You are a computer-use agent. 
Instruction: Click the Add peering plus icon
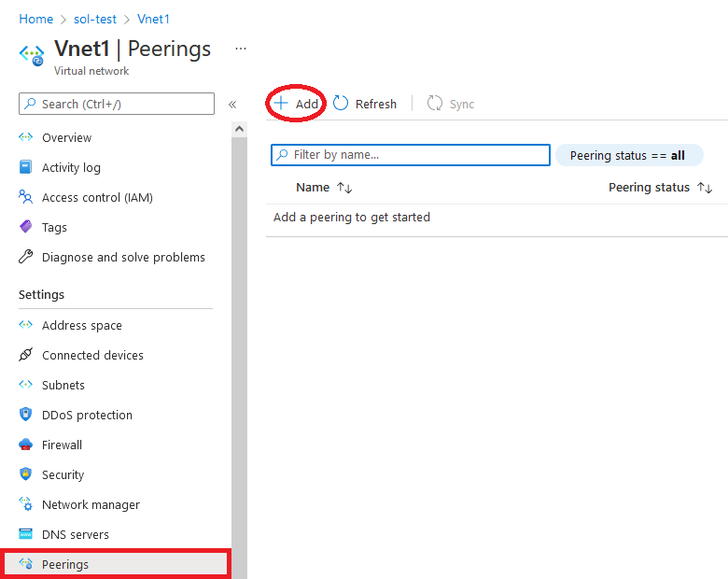coord(281,103)
